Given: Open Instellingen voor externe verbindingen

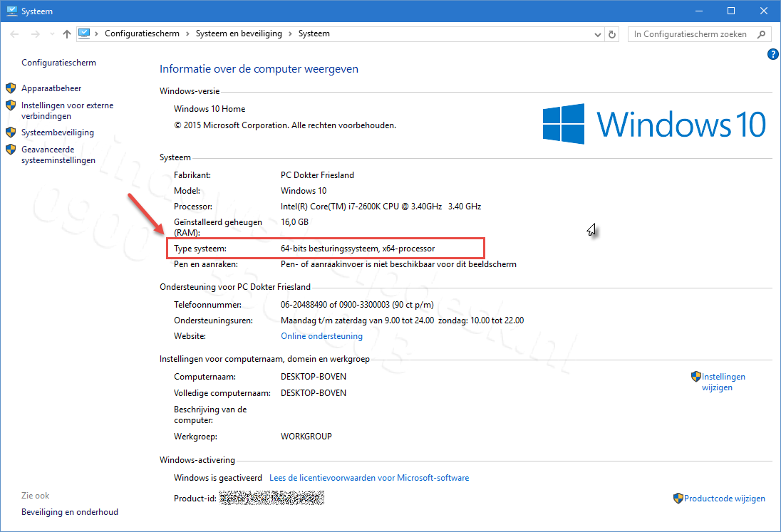Looking at the screenshot, I should [x=67, y=110].
